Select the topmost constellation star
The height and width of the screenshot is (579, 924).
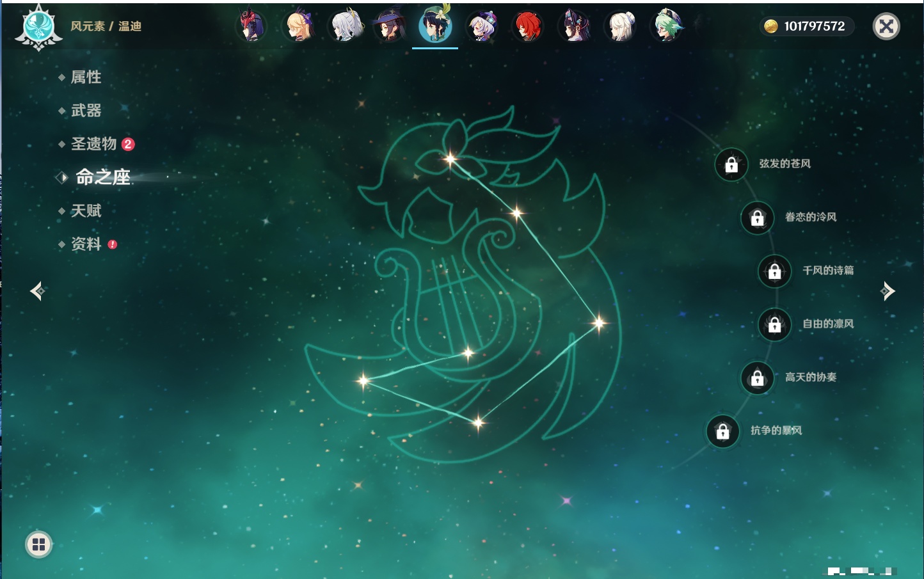[450, 159]
